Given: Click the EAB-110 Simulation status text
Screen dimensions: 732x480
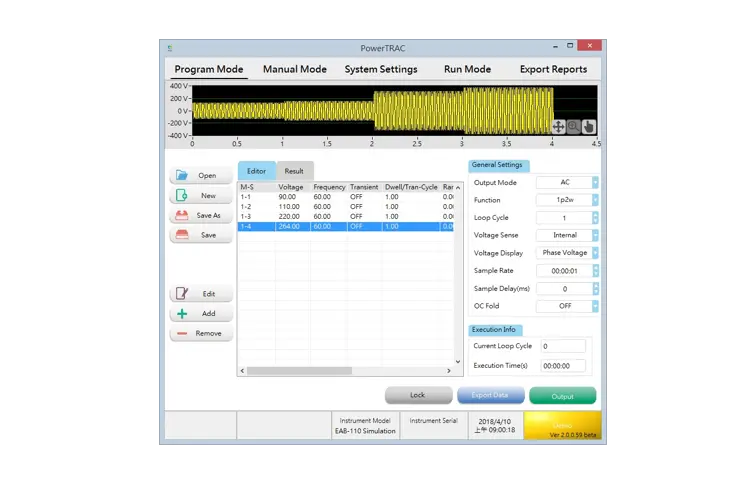Looking at the screenshot, I should click(365, 431).
